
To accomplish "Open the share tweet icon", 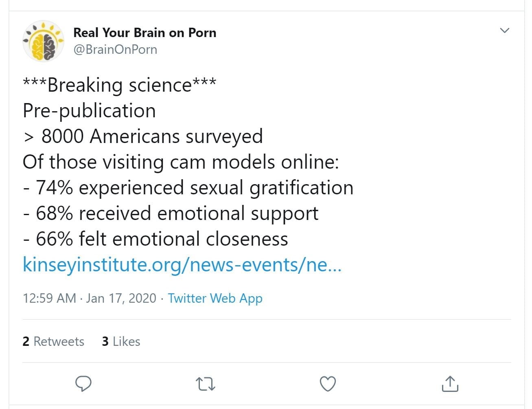I will pyautogui.click(x=450, y=384).
